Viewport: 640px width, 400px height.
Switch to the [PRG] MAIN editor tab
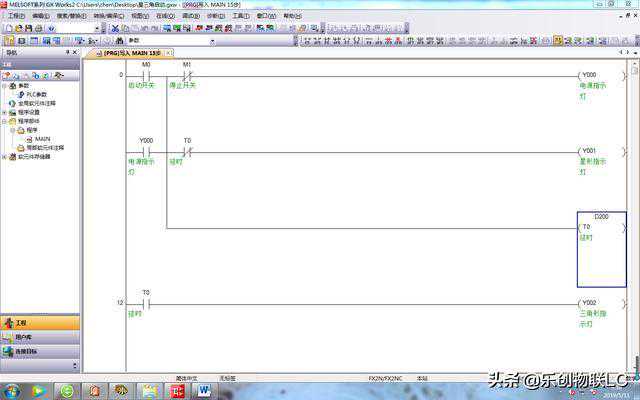127,52
